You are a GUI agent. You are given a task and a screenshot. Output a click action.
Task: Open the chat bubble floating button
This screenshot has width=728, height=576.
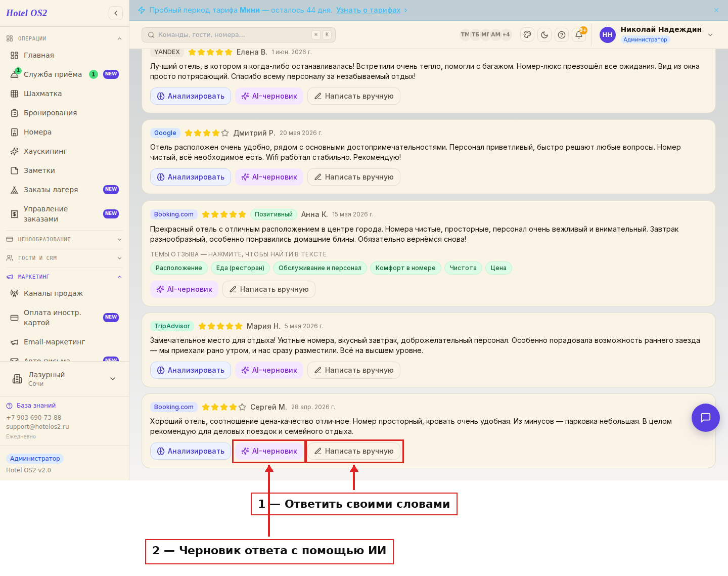[706, 418]
